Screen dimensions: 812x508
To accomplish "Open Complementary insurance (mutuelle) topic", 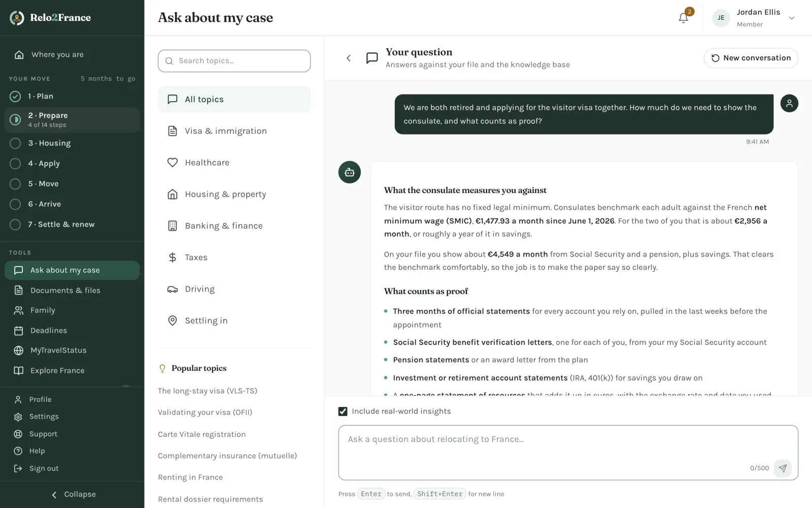I will (x=227, y=456).
